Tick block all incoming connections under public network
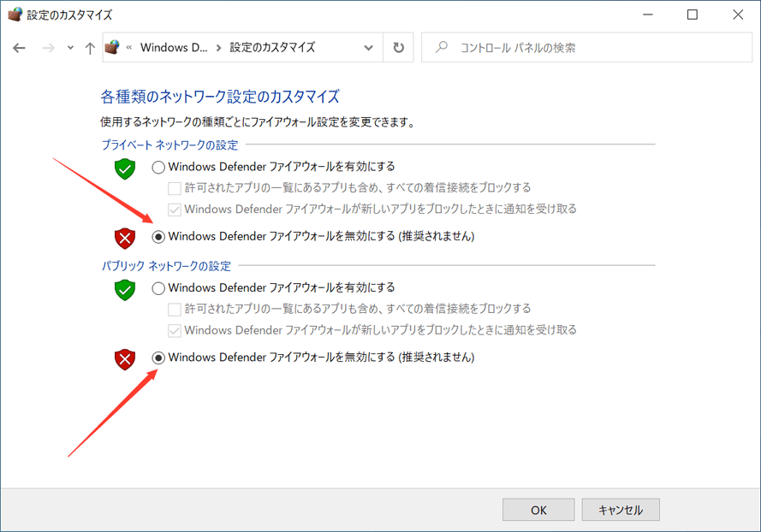 pyautogui.click(x=175, y=310)
